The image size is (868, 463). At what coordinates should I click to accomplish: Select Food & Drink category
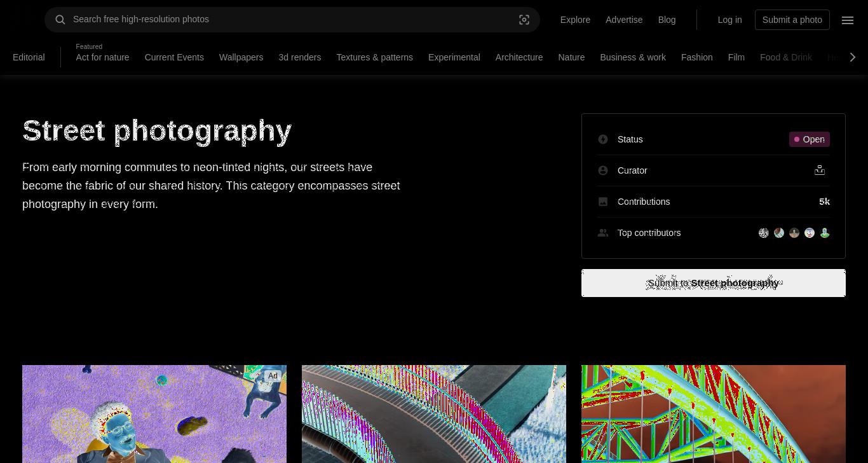(786, 57)
